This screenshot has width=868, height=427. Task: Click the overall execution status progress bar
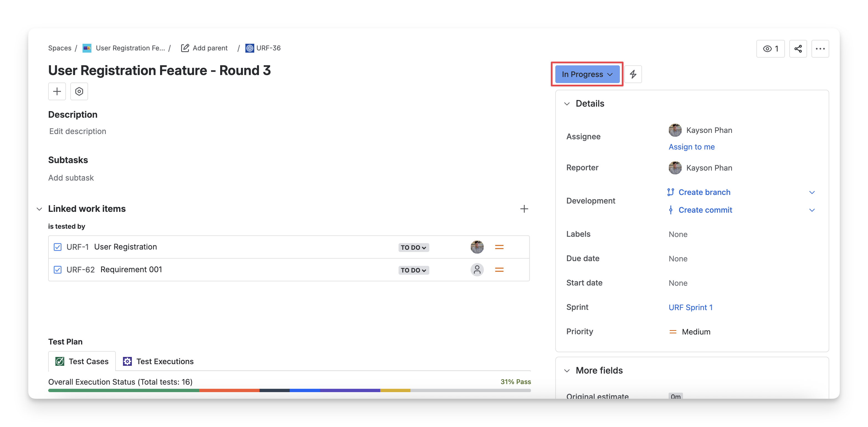(x=289, y=390)
